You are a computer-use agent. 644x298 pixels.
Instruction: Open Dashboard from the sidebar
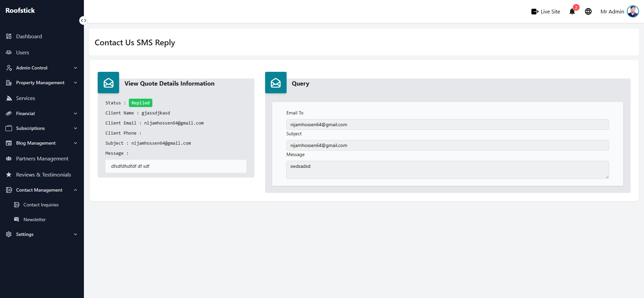[x=29, y=36]
